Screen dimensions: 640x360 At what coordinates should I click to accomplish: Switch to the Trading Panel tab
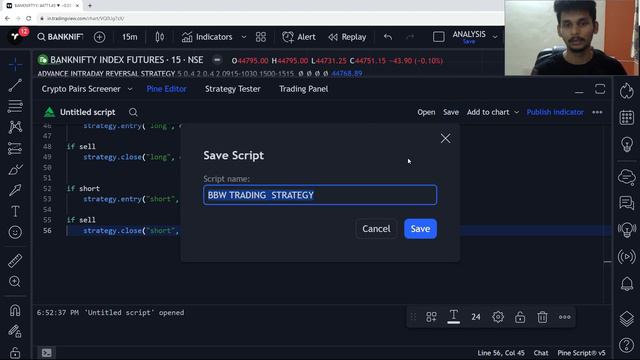coord(303,89)
